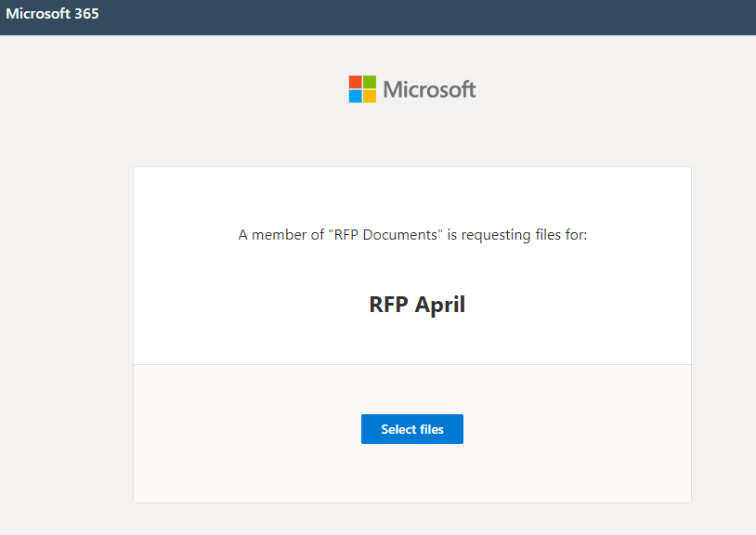
Task: Click the word "RFP" in the bold heading
Action: [389, 305]
